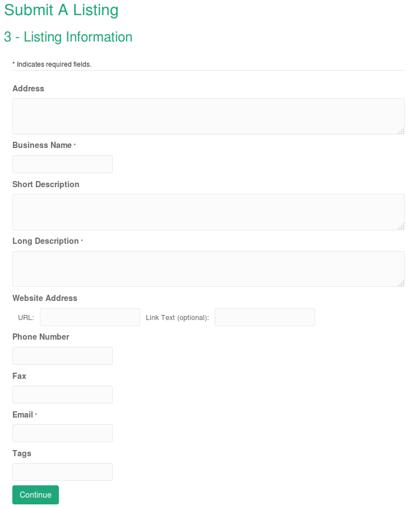Viewport: 420px width, 510px height.
Task: Click the Phone Number input box
Action: coord(62,356)
